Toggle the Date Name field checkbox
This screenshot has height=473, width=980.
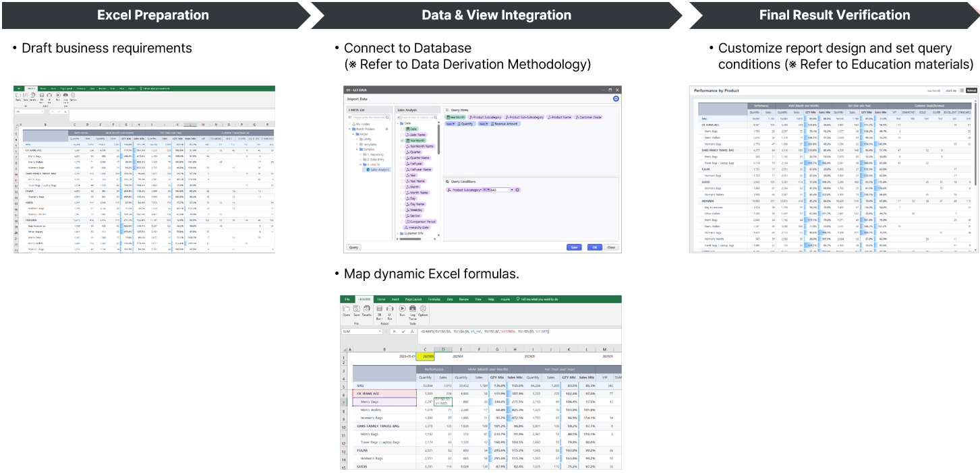[x=402, y=135]
